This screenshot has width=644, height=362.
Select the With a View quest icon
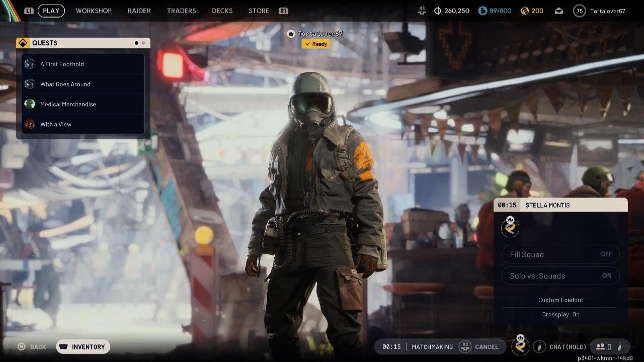tap(30, 124)
